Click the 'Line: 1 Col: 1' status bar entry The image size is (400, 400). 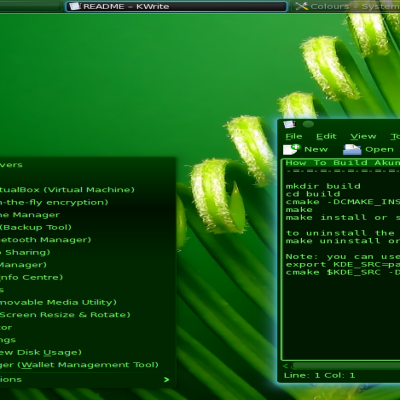[x=319, y=375]
